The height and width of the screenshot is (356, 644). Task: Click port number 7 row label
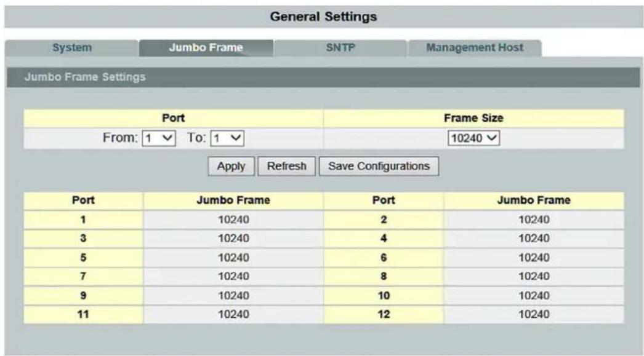(83, 277)
